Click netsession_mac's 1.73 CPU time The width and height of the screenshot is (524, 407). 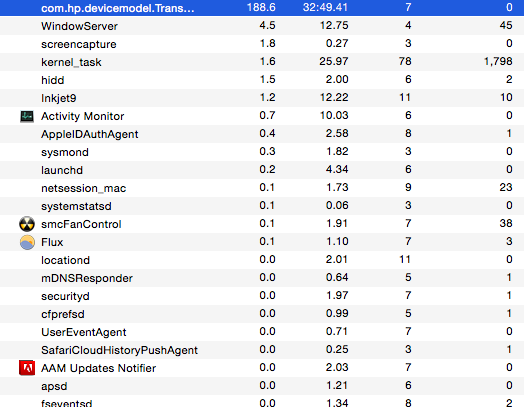pyautogui.click(x=337, y=187)
